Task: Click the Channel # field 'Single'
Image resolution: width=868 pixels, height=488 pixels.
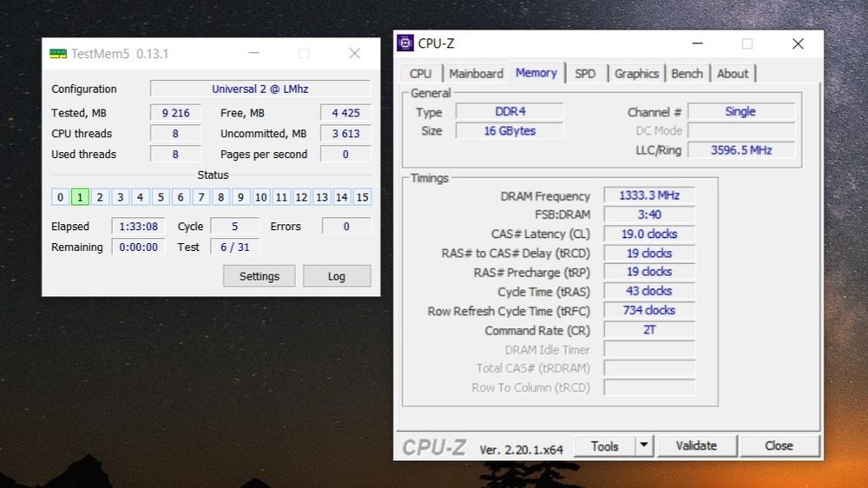Action: tap(740, 111)
